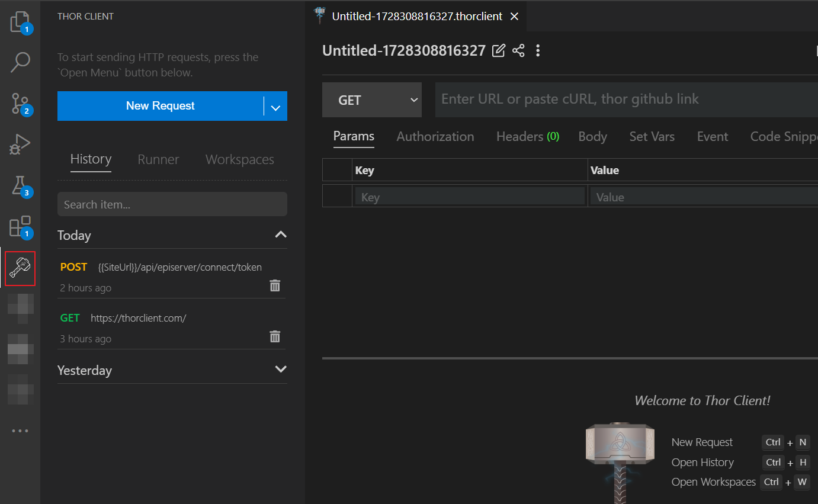Focus the params Value input
This screenshot has height=504, width=818.
click(x=704, y=197)
